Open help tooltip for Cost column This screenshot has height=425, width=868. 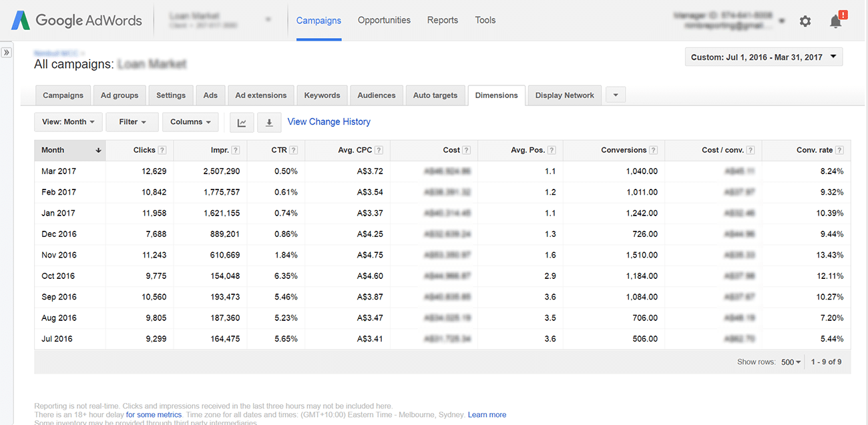[x=467, y=150]
